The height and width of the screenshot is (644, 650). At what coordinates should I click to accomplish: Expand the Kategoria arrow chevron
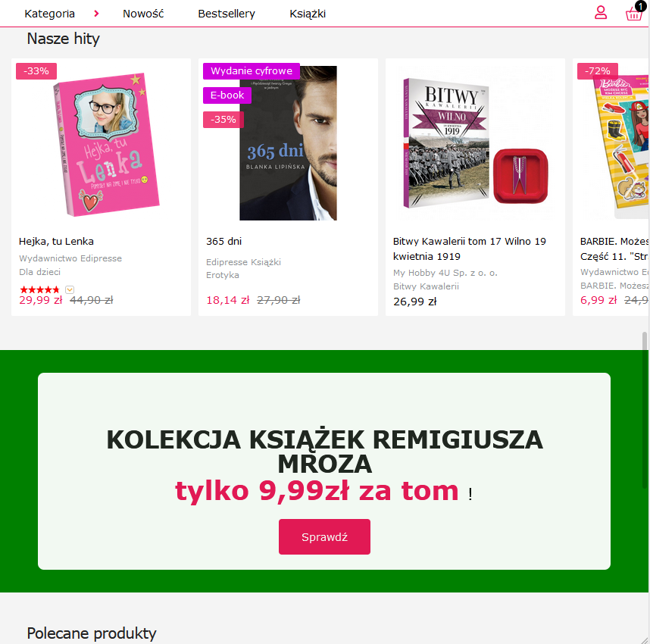point(96,14)
